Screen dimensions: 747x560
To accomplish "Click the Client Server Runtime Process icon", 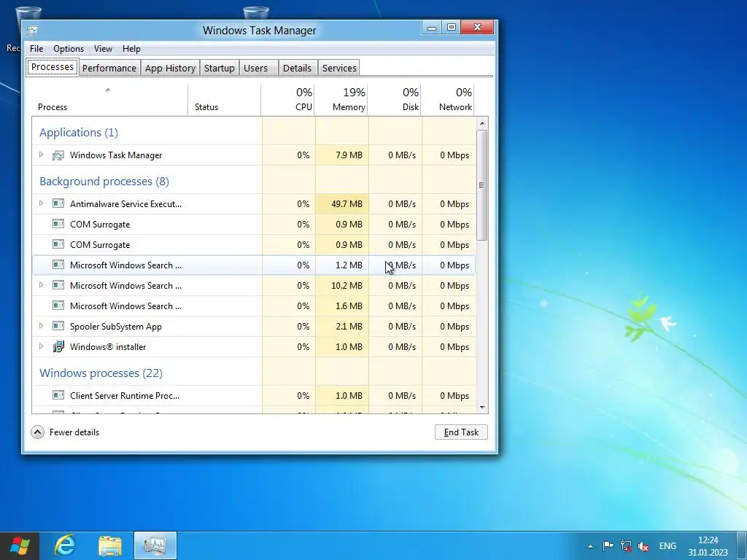I will 58,395.
